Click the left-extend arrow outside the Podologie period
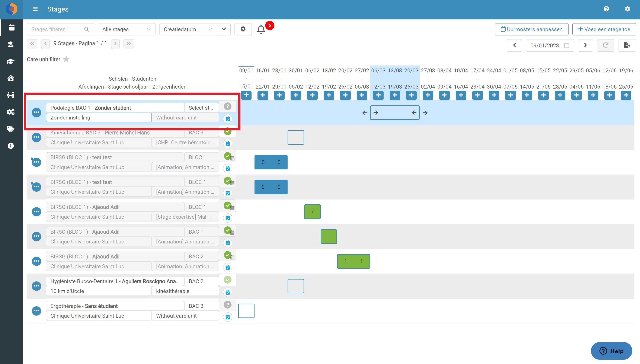Screen dimensions: 640x364 click(x=365, y=113)
